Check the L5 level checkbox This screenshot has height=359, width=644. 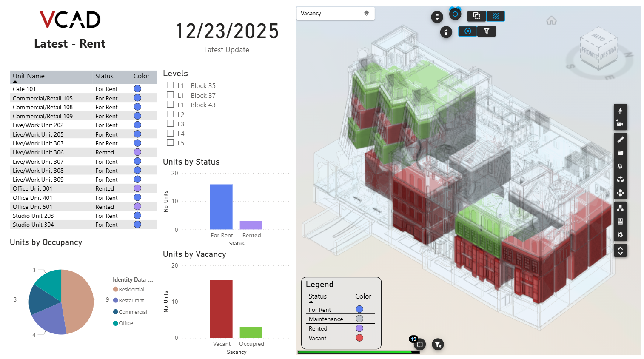(170, 142)
